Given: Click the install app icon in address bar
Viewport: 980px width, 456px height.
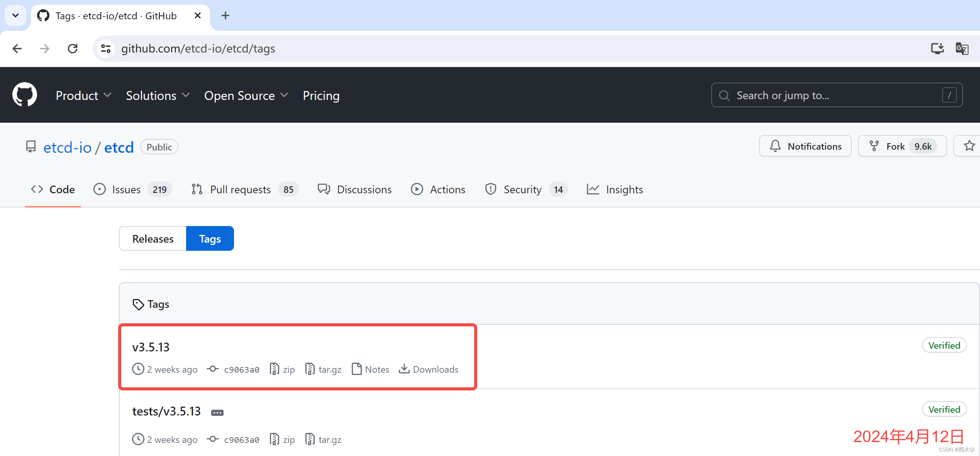Looking at the screenshot, I should [x=937, y=49].
